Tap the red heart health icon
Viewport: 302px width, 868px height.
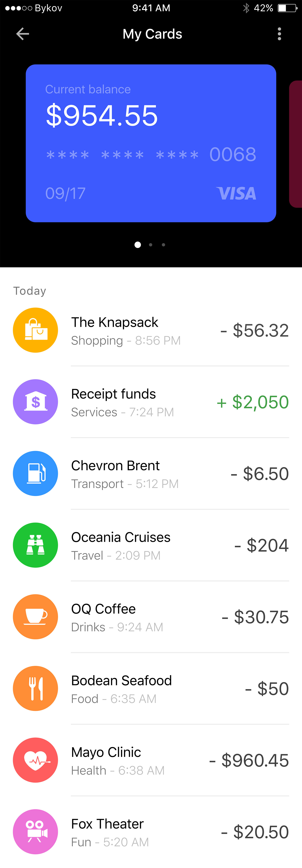[35, 760]
